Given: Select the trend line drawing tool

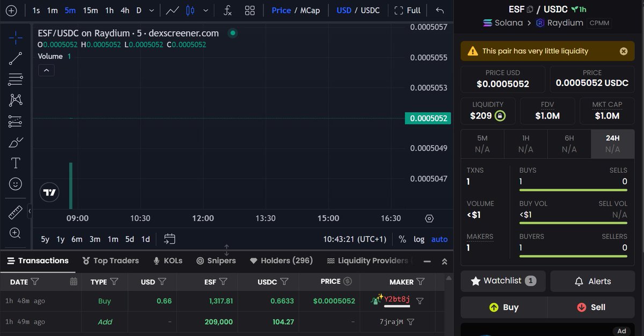Looking at the screenshot, I should 16,59.
